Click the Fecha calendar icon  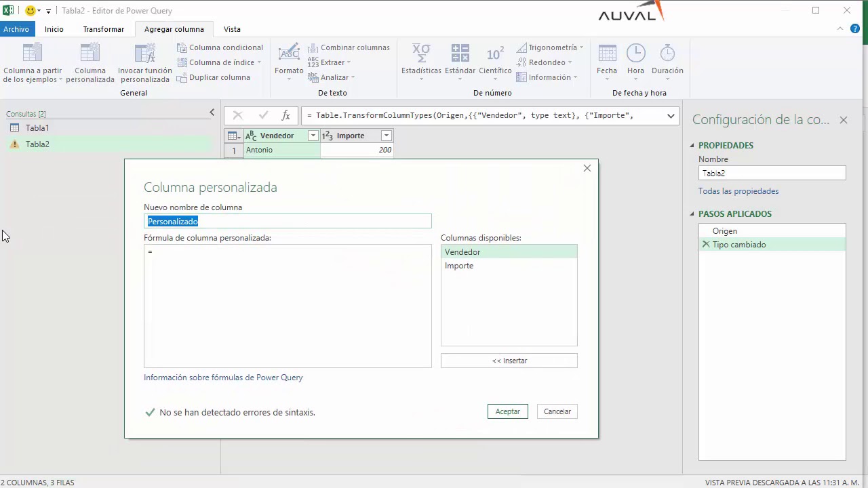[x=607, y=53]
